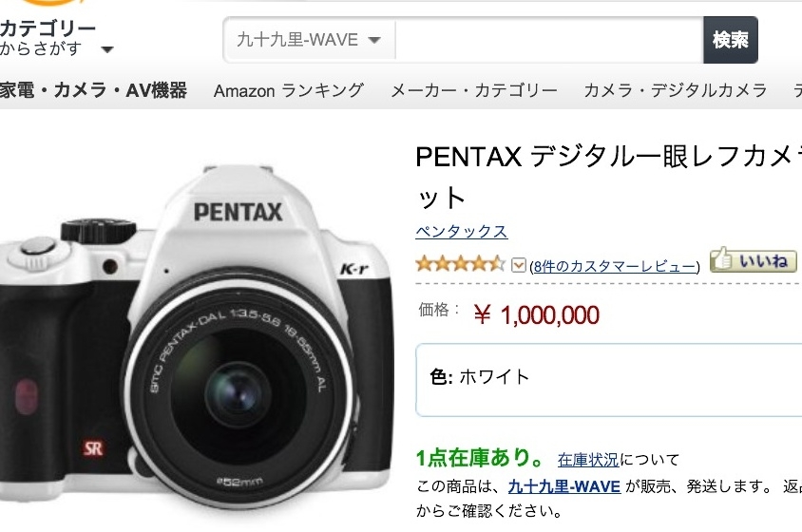The image size is (802, 532).
Task: Click the search text input field
Action: point(548,40)
